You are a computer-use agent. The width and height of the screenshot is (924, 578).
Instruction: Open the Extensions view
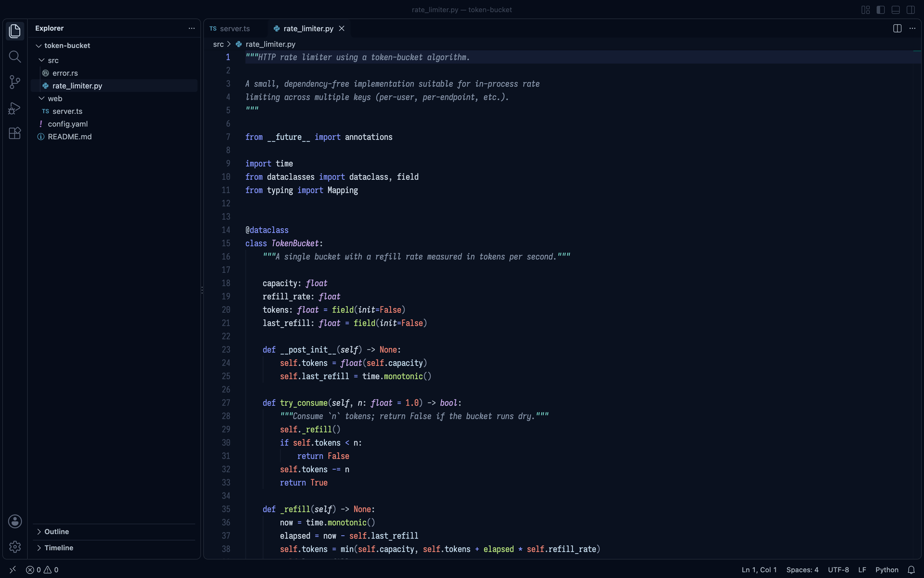coord(15,134)
